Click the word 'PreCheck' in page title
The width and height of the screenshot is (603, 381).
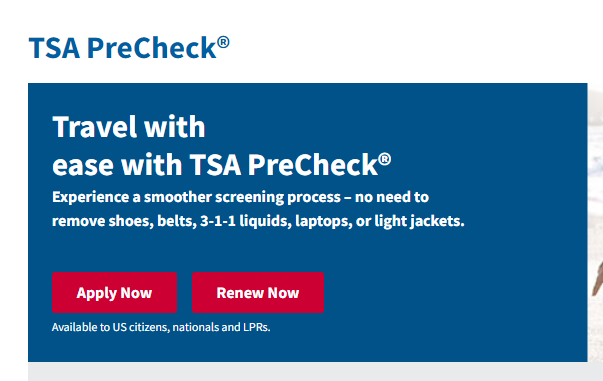(x=152, y=48)
